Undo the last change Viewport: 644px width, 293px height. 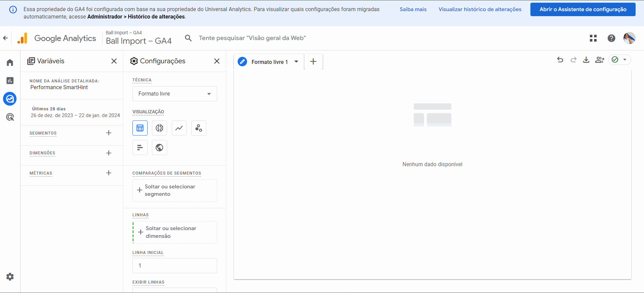tap(560, 60)
